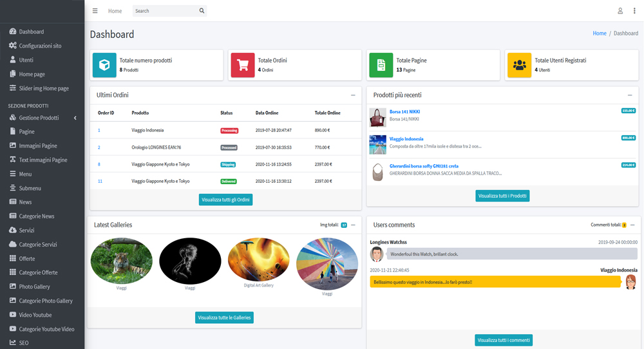Toggle the sidebar hamburger menu icon
This screenshot has height=349, width=644.
click(x=95, y=11)
